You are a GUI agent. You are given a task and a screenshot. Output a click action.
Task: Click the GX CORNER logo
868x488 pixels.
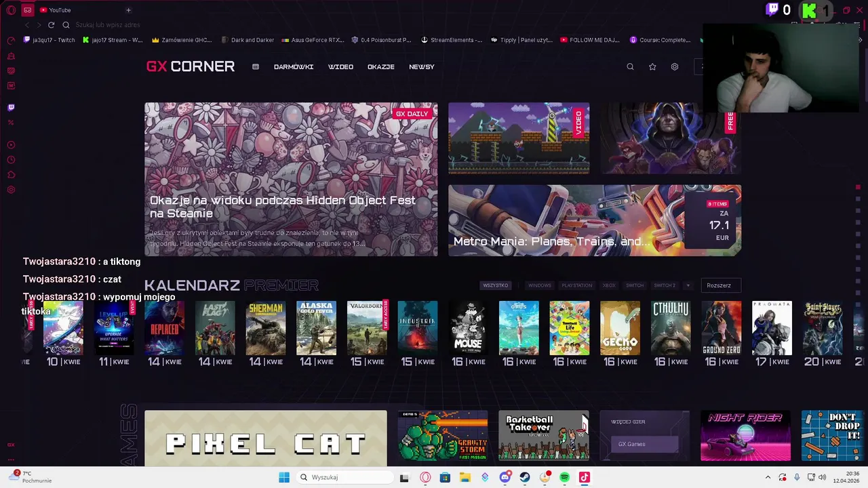point(191,66)
